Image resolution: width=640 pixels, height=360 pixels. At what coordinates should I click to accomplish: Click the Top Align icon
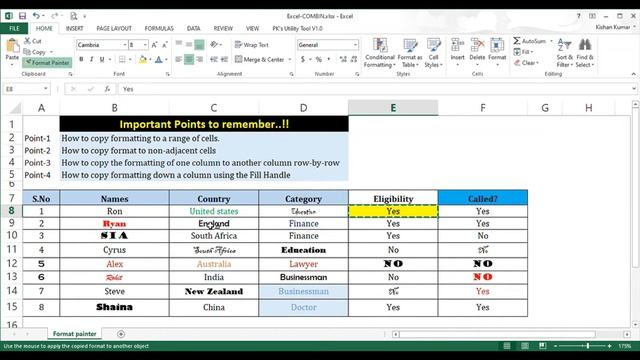click(179, 44)
